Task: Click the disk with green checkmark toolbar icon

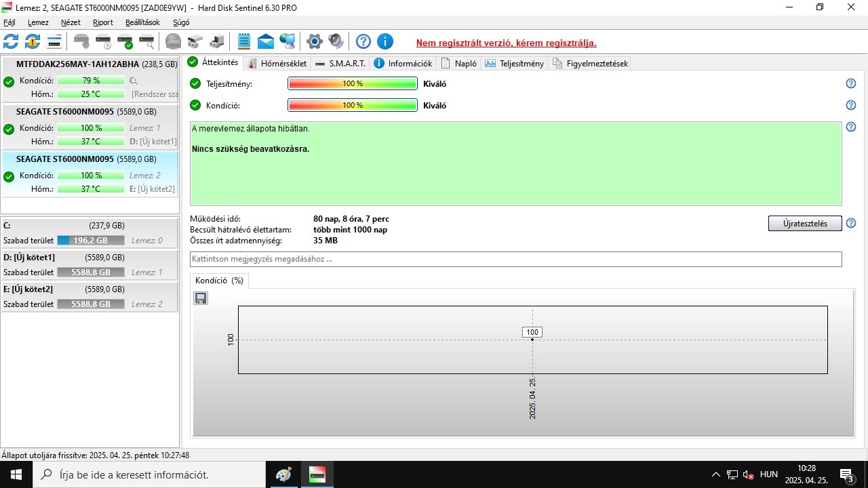Action: point(125,41)
